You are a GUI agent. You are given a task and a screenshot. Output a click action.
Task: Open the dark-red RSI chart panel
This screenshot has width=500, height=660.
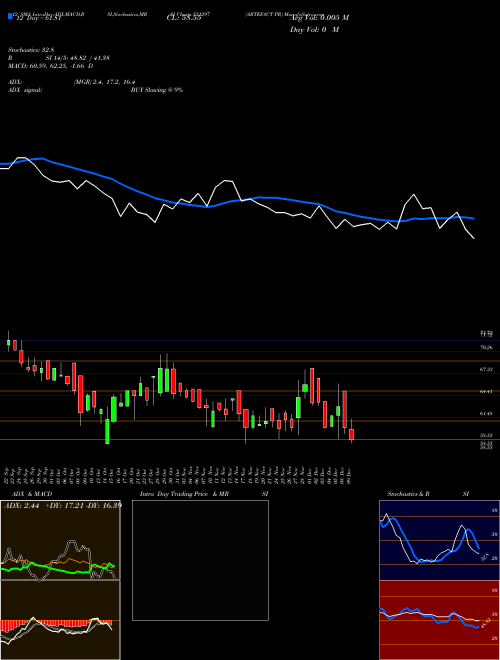pos(439,620)
